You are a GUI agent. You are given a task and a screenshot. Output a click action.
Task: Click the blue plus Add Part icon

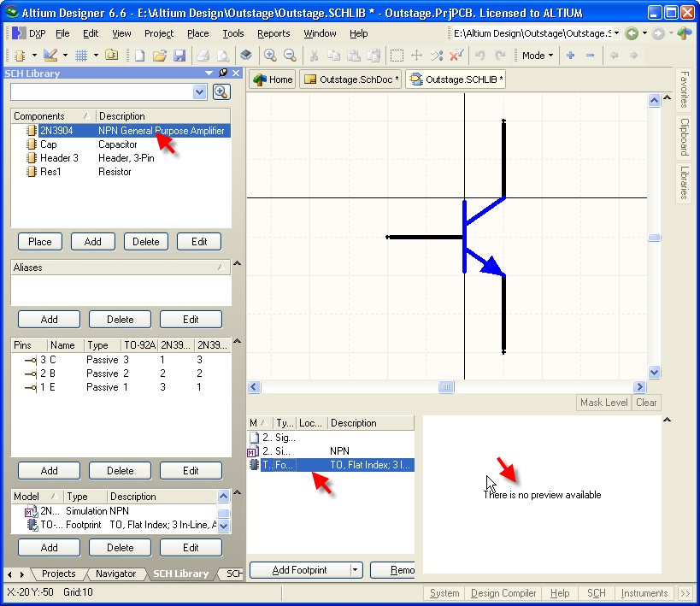pyautogui.click(x=571, y=56)
